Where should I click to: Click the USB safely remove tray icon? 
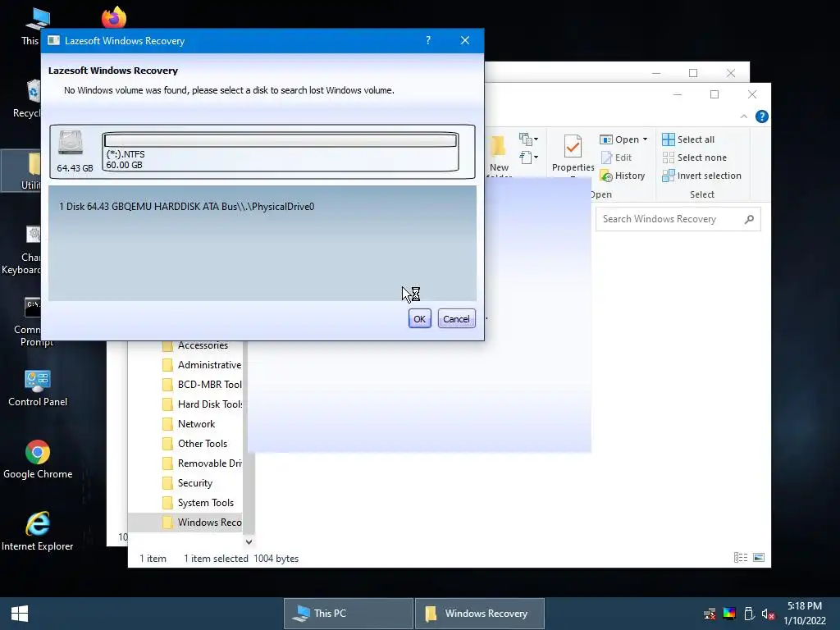tap(749, 614)
